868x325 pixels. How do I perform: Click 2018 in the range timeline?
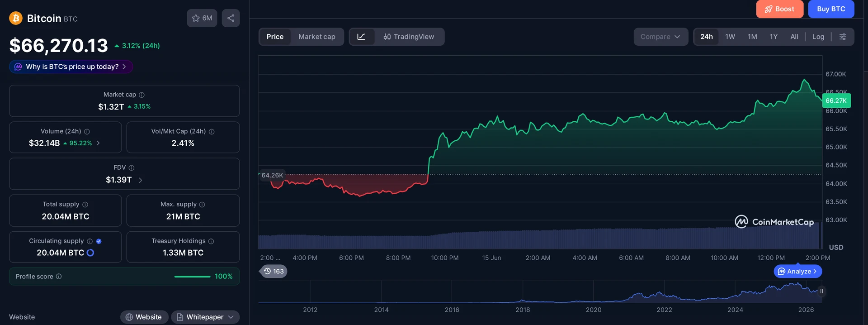pyautogui.click(x=523, y=310)
